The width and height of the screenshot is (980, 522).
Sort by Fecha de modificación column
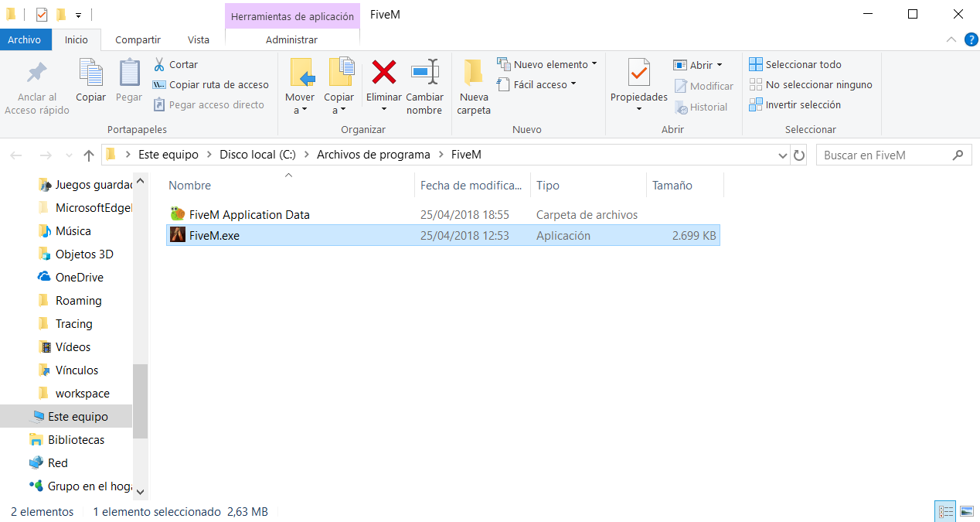[x=473, y=185]
